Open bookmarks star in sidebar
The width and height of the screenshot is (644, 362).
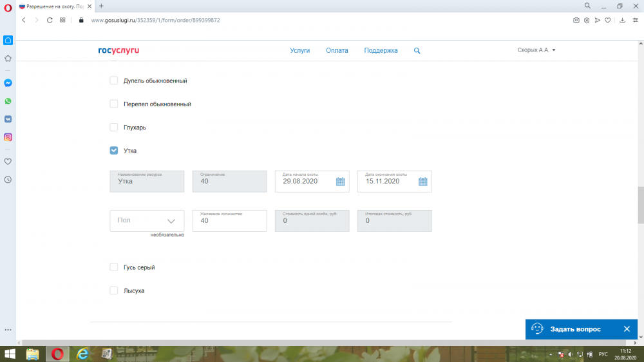click(x=8, y=59)
